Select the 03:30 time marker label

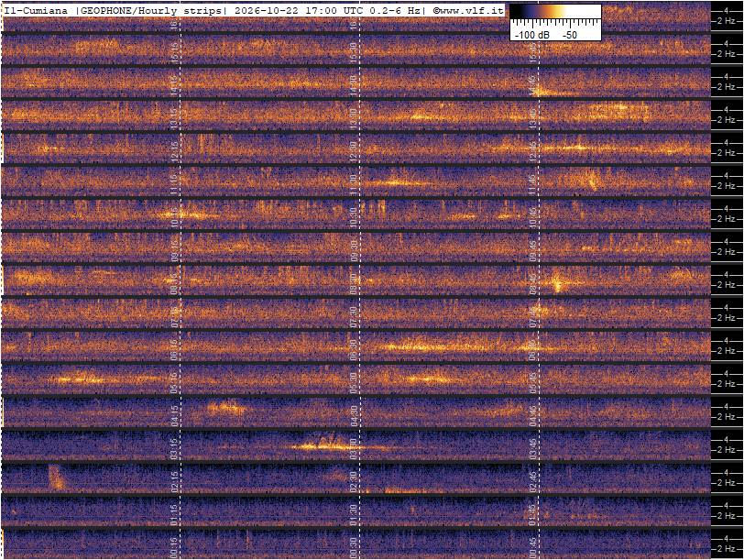point(353,448)
